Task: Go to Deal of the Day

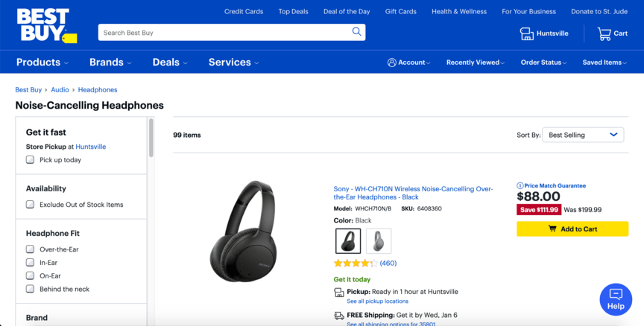Action: click(347, 12)
